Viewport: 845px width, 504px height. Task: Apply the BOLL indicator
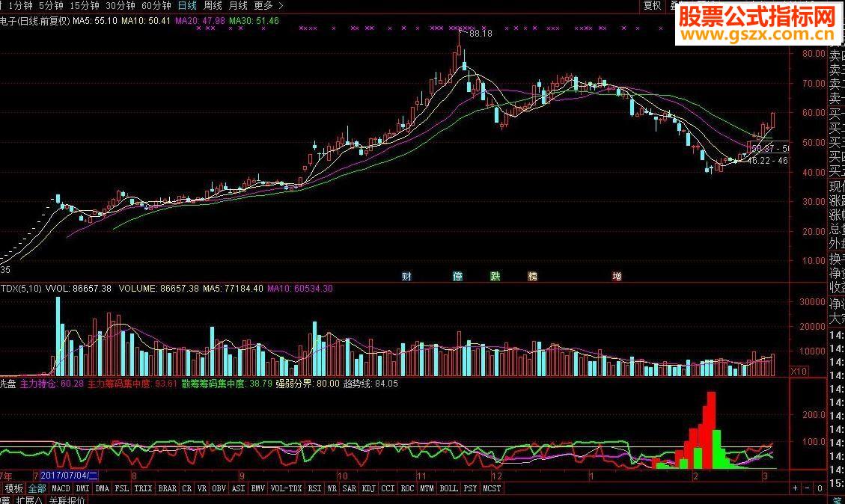448,488
